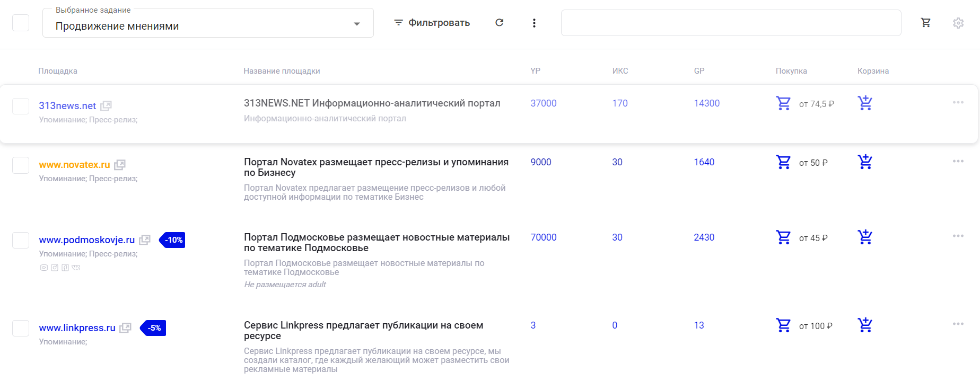The image size is (980, 390).
Task: Open the external link icon for www.podmoskovje.ru
Action: click(145, 240)
